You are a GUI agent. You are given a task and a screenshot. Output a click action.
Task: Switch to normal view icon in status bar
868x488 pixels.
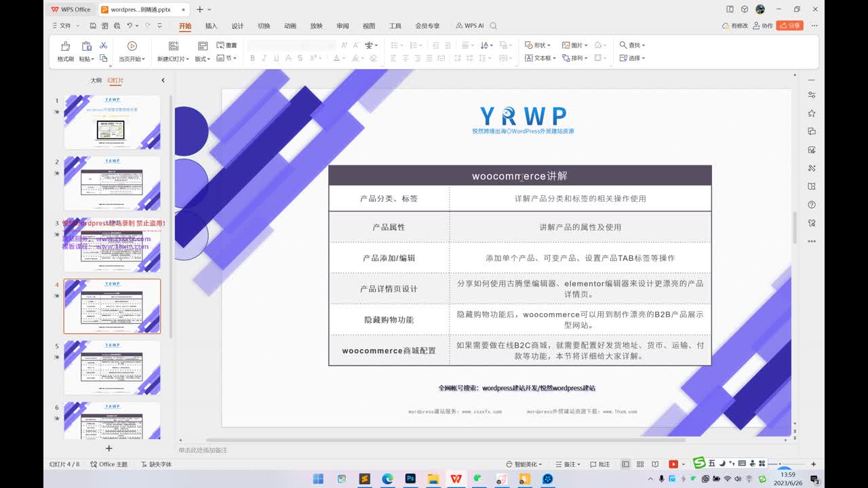[x=625, y=464]
